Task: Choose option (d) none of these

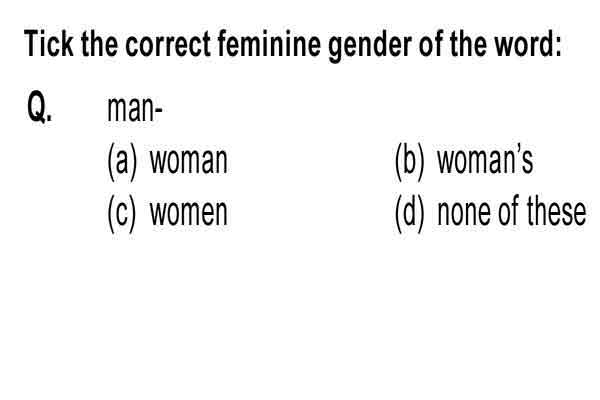Action: pos(491,212)
